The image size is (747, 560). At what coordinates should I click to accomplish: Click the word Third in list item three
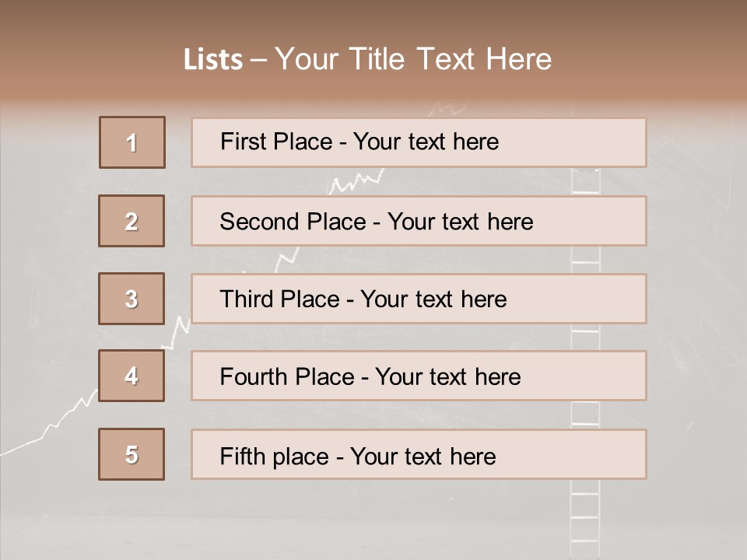(x=247, y=299)
